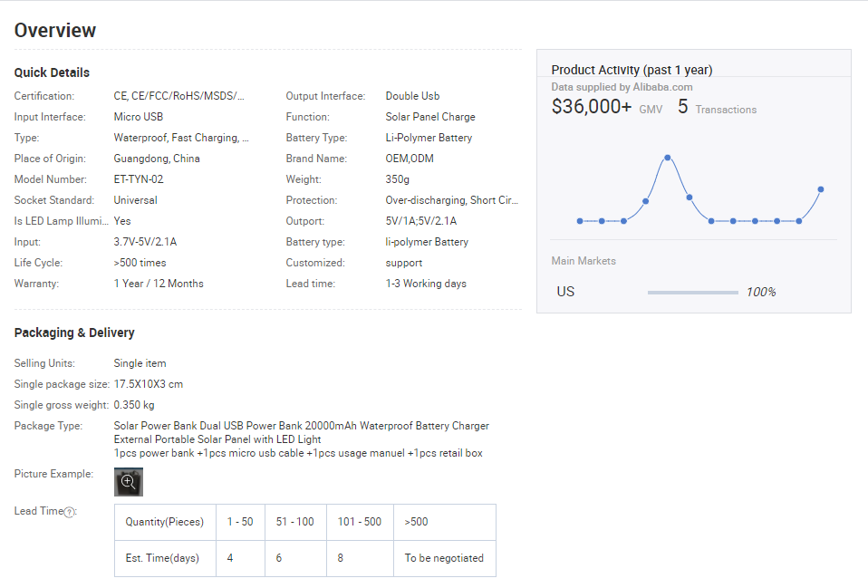This screenshot has width=868, height=588.
Task: Select the >500 quantity column cell
Action: [444, 522]
